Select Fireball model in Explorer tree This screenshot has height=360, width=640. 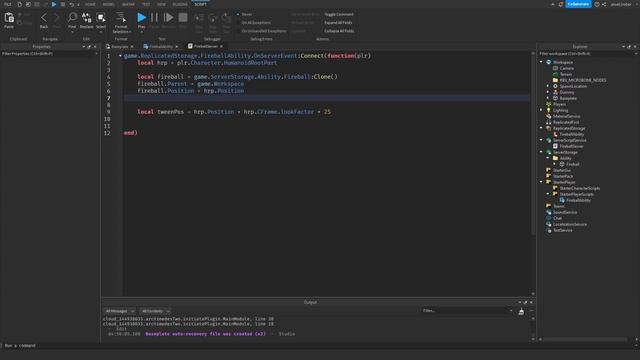coord(572,164)
